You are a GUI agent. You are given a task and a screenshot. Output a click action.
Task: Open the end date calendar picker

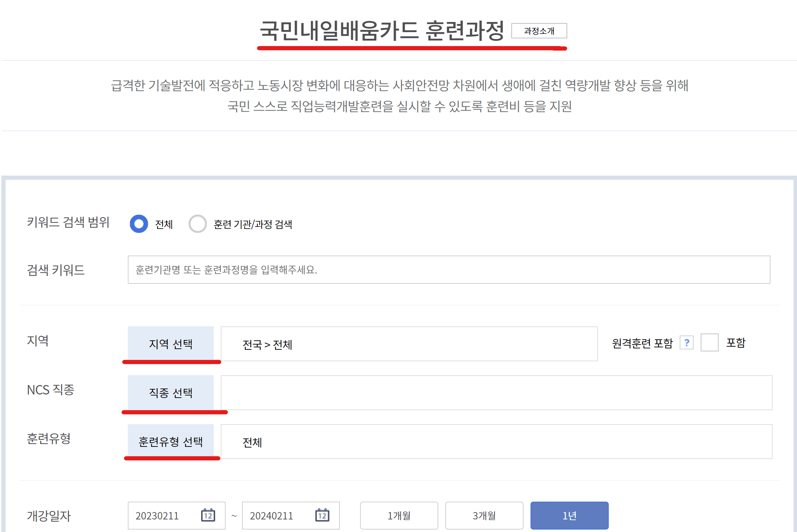[323, 515]
